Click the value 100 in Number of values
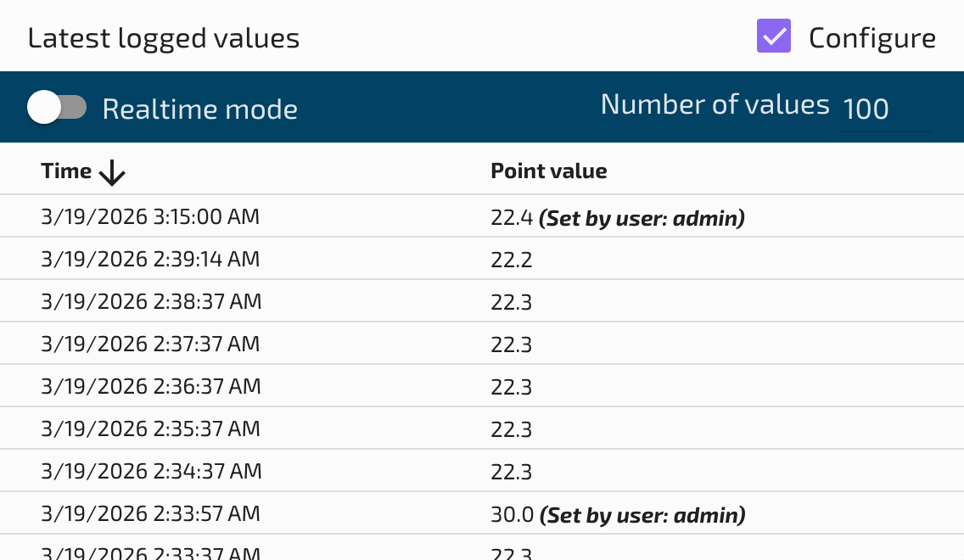The height and width of the screenshot is (560, 964). point(866,109)
